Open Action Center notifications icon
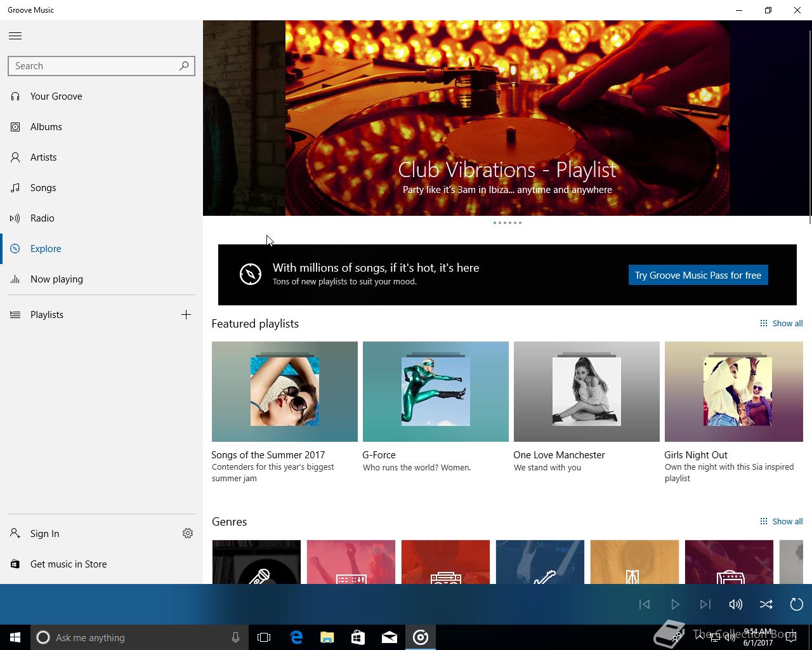 (x=790, y=637)
